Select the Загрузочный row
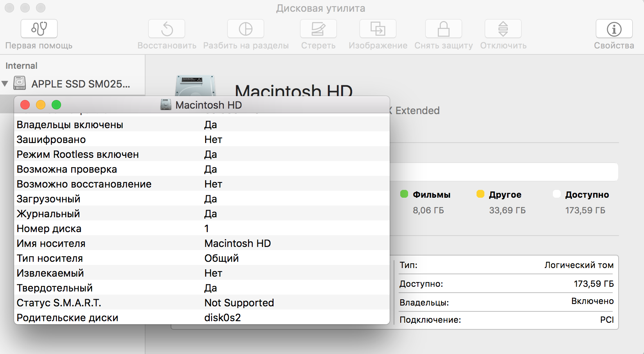 [202, 199]
